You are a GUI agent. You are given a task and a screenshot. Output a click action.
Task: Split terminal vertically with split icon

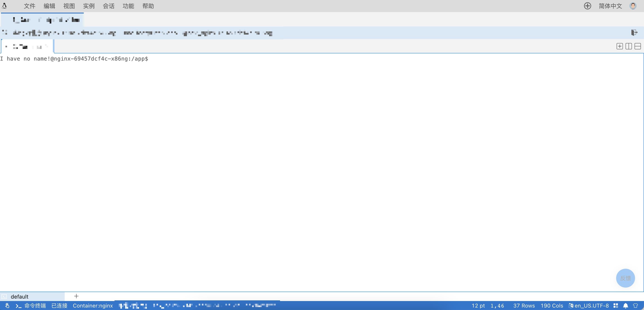pos(629,46)
